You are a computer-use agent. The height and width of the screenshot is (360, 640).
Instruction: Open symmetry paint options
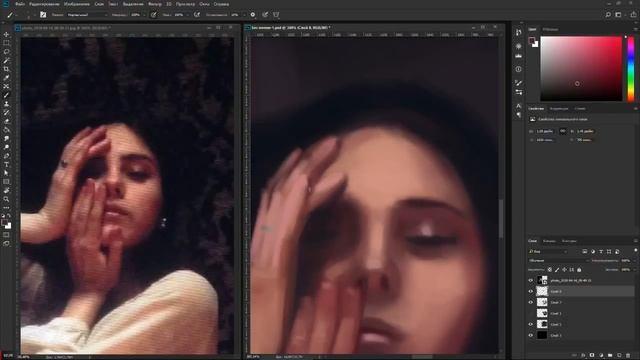[x=276, y=15]
